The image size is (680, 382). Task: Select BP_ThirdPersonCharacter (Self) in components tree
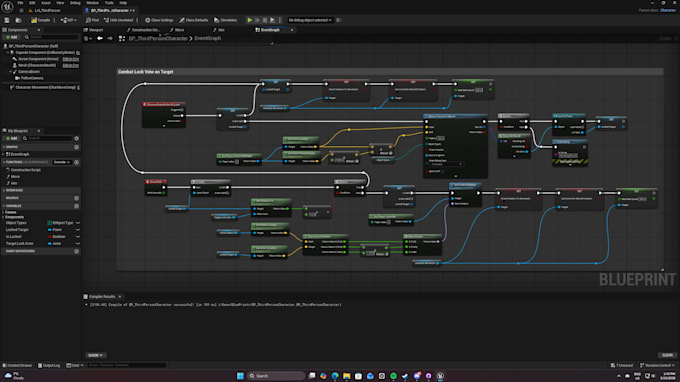30,46
